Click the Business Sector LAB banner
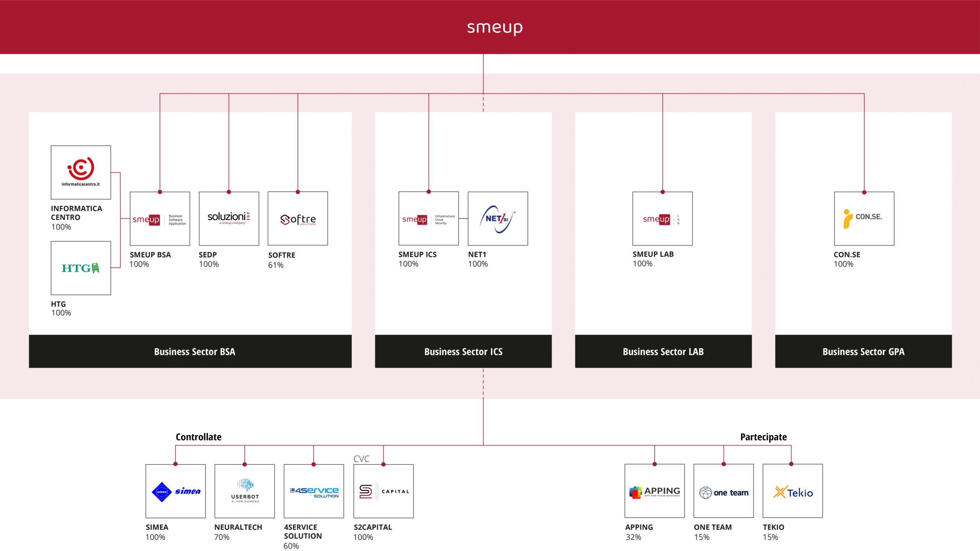This screenshot has width=980, height=551. coord(663,351)
